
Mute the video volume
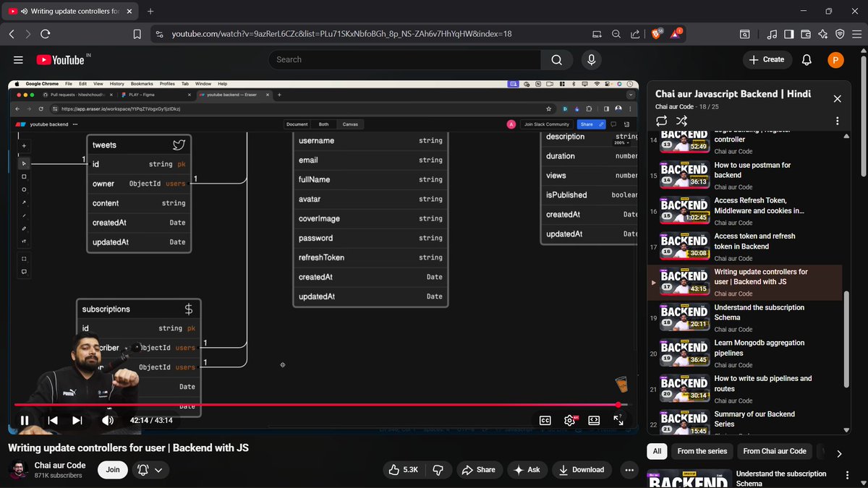tap(108, 420)
